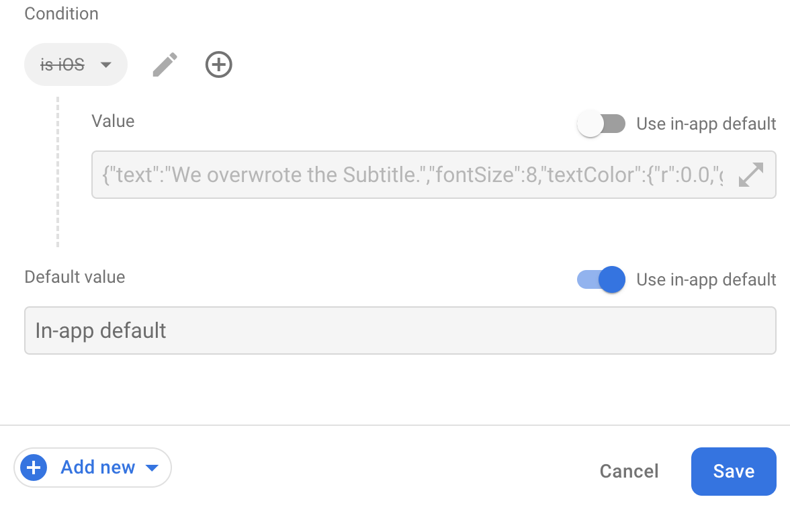Save the Remote Config parameter
The height and width of the screenshot is (532, 790).
[734, 471]
